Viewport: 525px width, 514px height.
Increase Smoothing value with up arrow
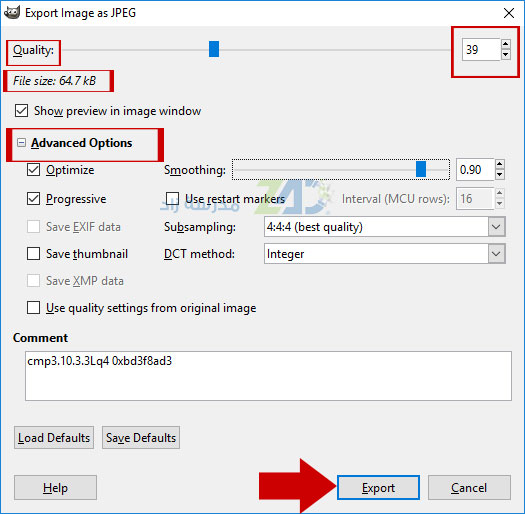(500, 164)
